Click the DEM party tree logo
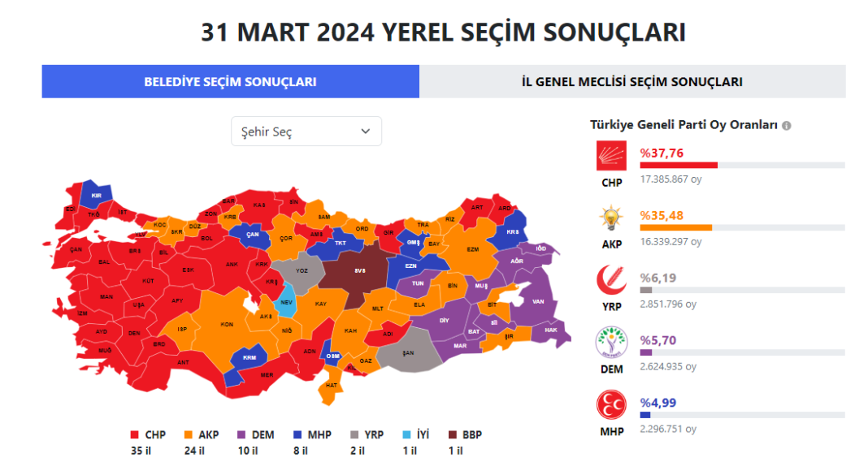The height and width of the screenshot is (475, 868). pos(611,343)
